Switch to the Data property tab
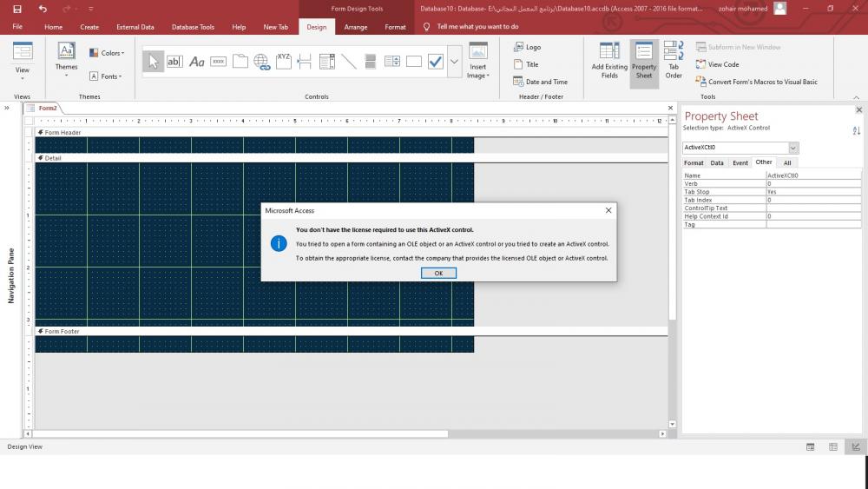Screen dimensions: 868x489 click(x=717, y=162)
